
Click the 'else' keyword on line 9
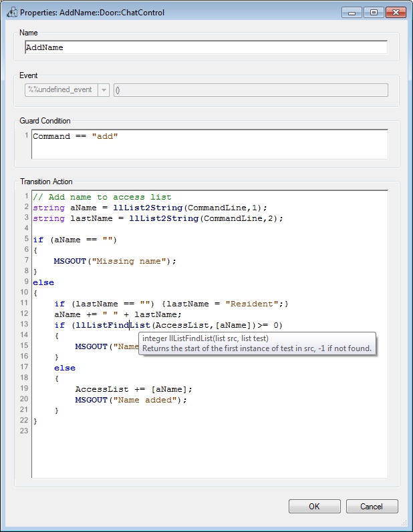tap(43, 282)
